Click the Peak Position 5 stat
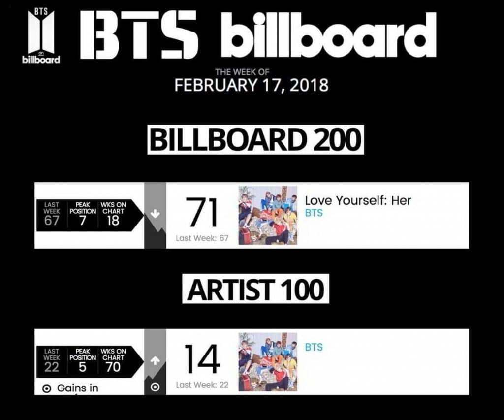 click(83, 361)
